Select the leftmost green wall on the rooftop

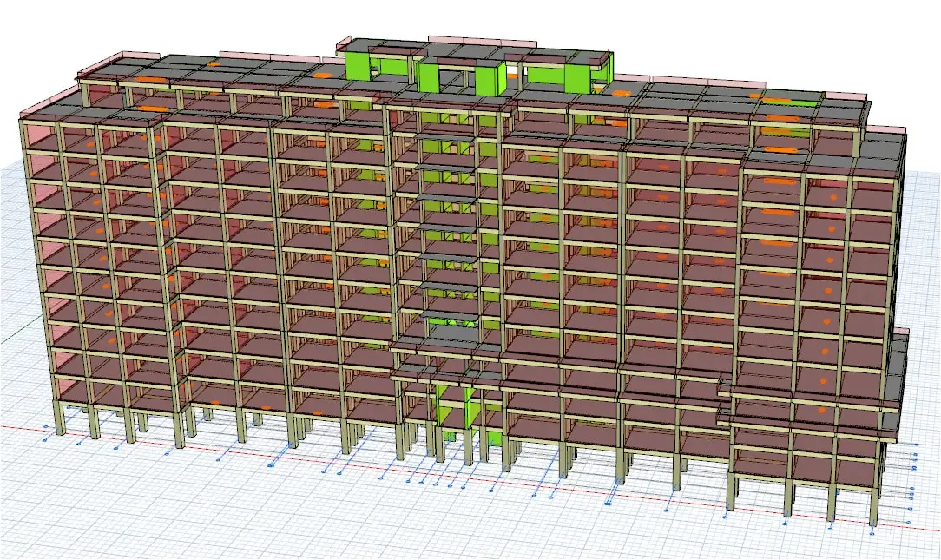(358, 65)
